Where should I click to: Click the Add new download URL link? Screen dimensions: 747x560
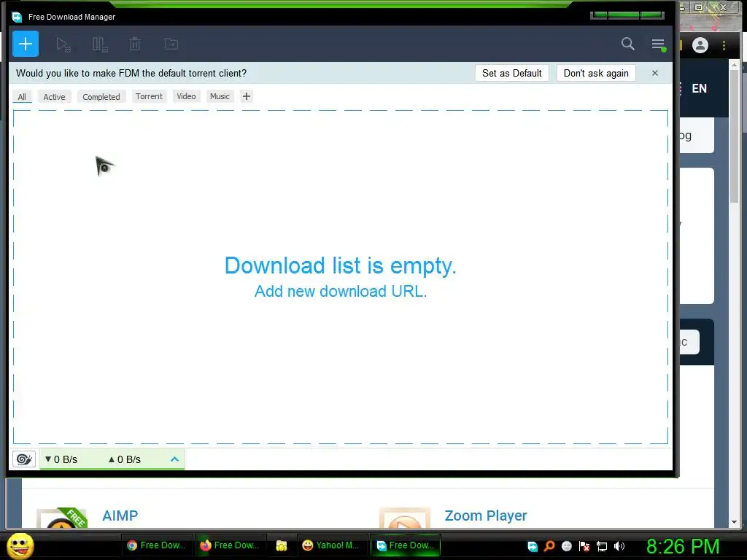point(340,291)
